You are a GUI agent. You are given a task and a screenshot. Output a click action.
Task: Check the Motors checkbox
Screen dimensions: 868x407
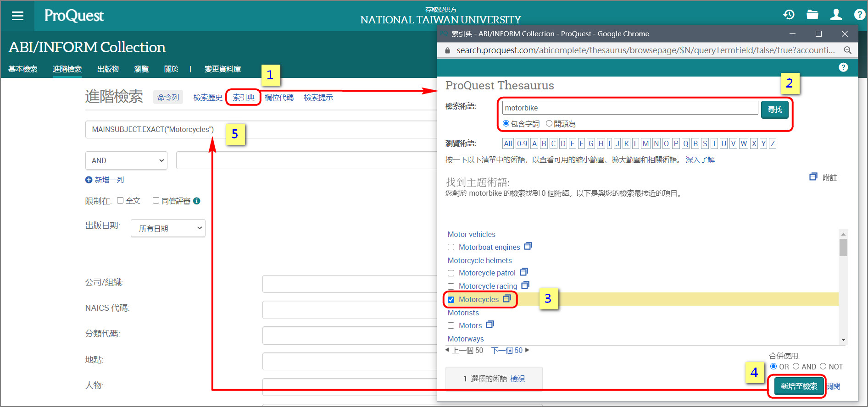point(451,325)
